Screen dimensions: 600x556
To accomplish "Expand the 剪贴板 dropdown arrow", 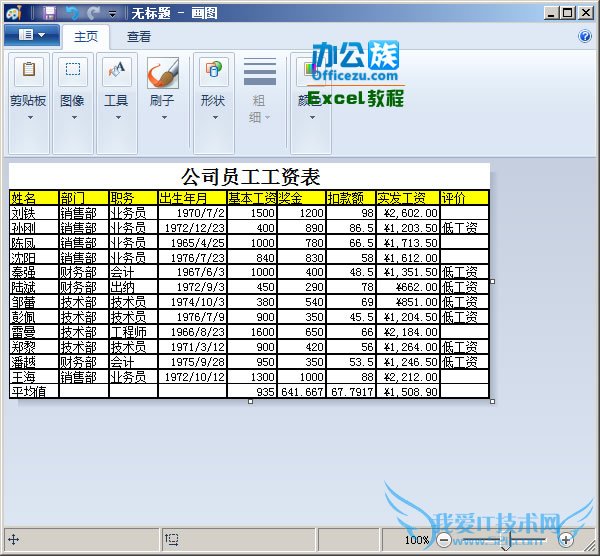I will (x=30, y=117).
